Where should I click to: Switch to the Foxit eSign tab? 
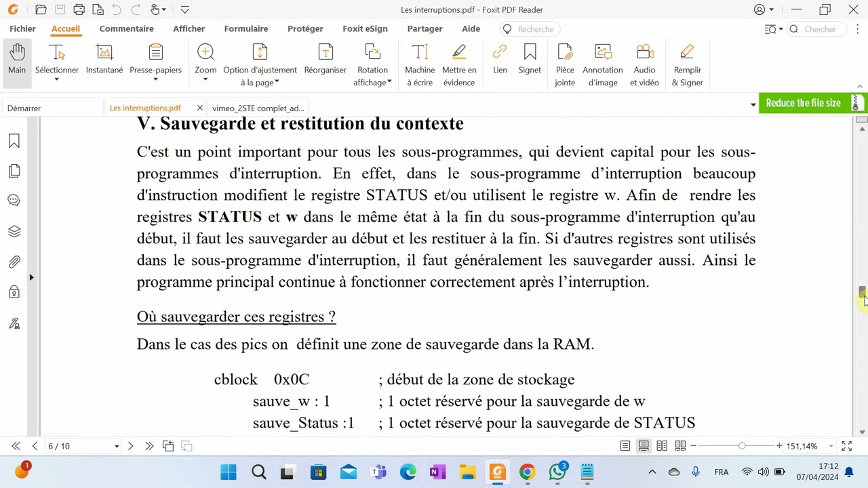pos(365,29)
